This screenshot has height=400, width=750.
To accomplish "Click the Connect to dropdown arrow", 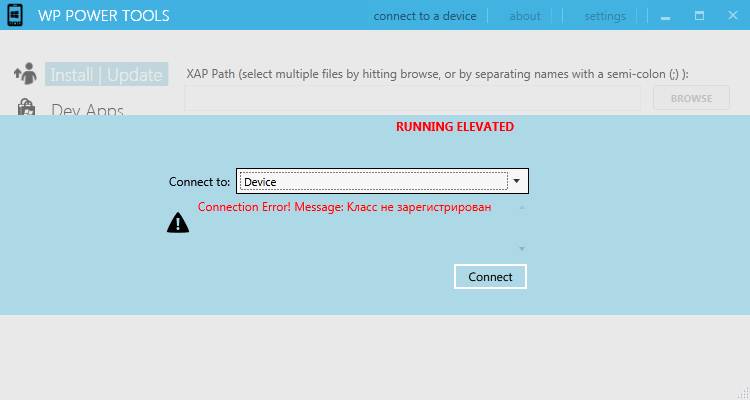I will pos(517,181).
